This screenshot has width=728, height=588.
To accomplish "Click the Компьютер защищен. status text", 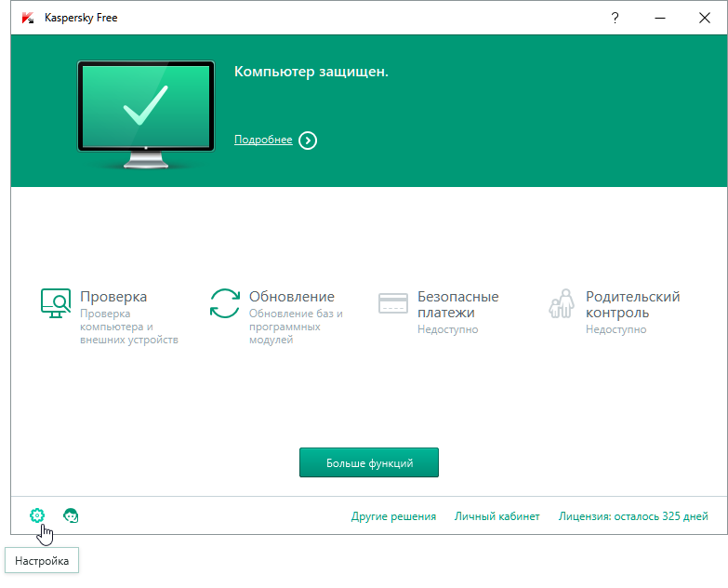I will pos(311,72).
